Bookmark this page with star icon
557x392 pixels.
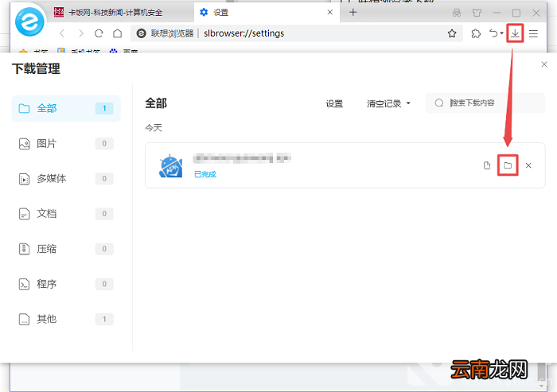click(x=452, y=33)
